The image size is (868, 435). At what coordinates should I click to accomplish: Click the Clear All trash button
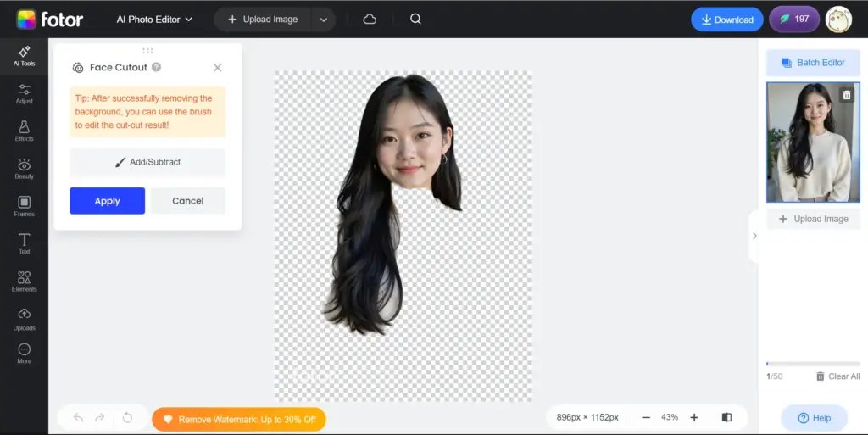coord(838,376)
